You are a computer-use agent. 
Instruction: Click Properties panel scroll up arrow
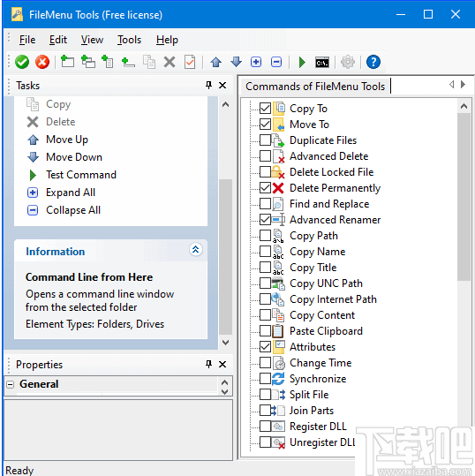point(224,382)
